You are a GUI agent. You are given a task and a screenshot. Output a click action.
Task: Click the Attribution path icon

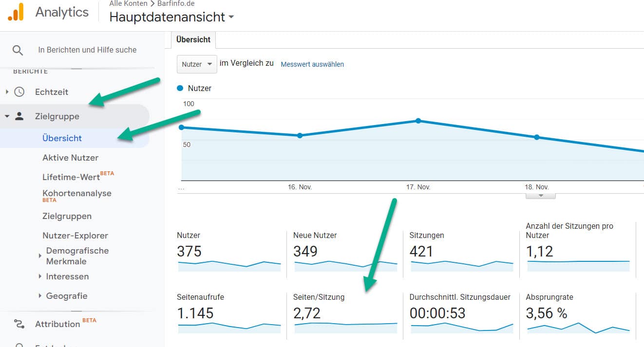[x=19, y=324]
